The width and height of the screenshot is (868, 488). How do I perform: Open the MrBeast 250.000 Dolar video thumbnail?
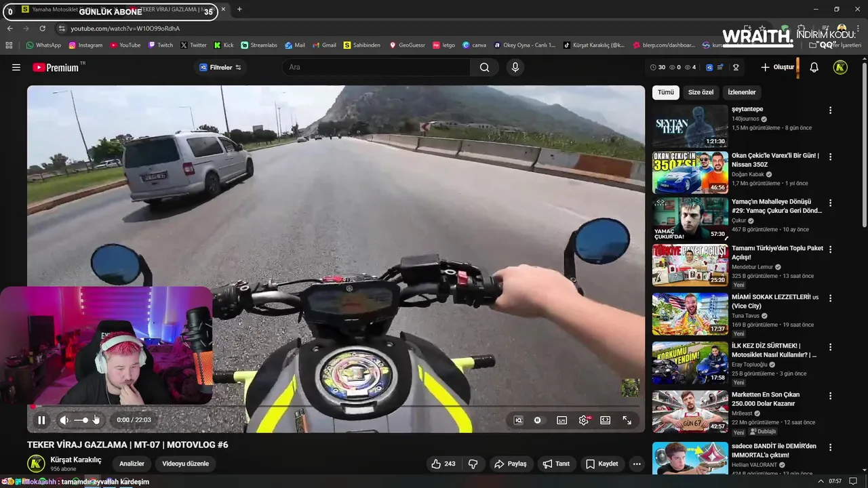tap(690, 411)
